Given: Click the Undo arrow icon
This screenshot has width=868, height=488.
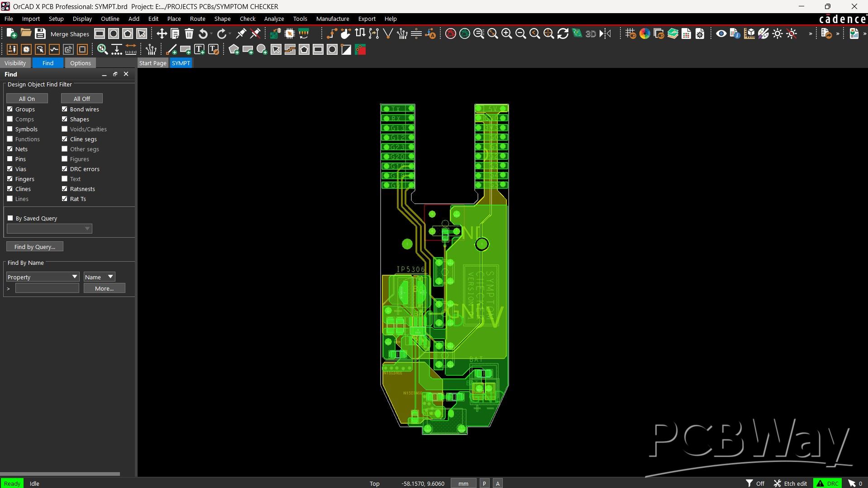Looking at the screenshot, I should click(x=203, y=33).
